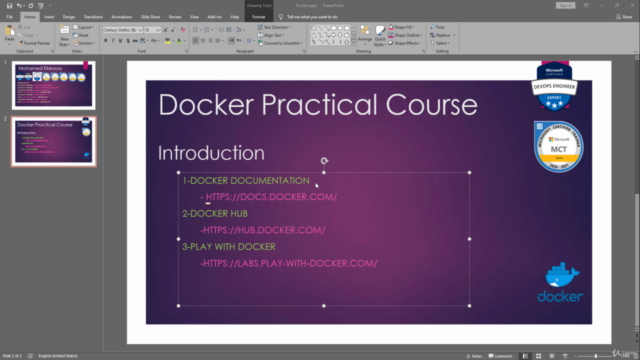Open Shape Outline dropdown

pyautogui.click(x=405, y=35)
